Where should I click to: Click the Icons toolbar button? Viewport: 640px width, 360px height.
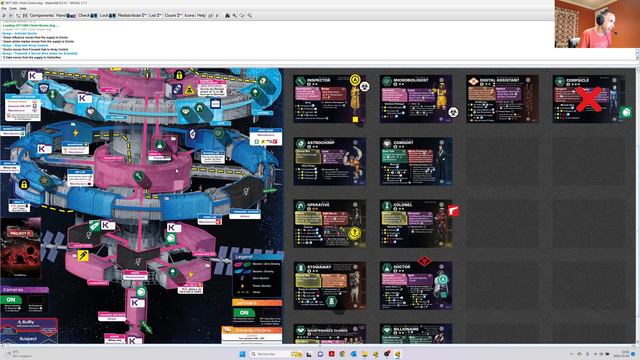point(189,16)
